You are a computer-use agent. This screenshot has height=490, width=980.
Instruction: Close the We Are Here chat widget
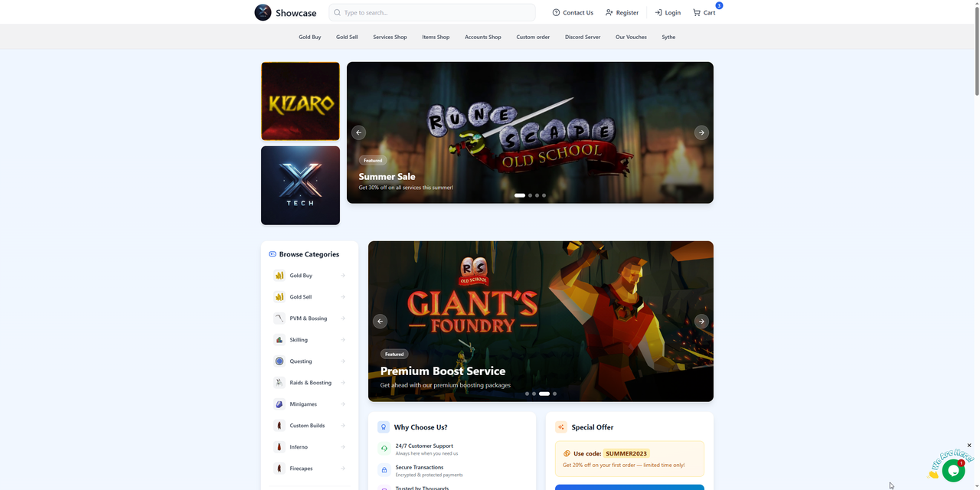[x=969, y=446]
